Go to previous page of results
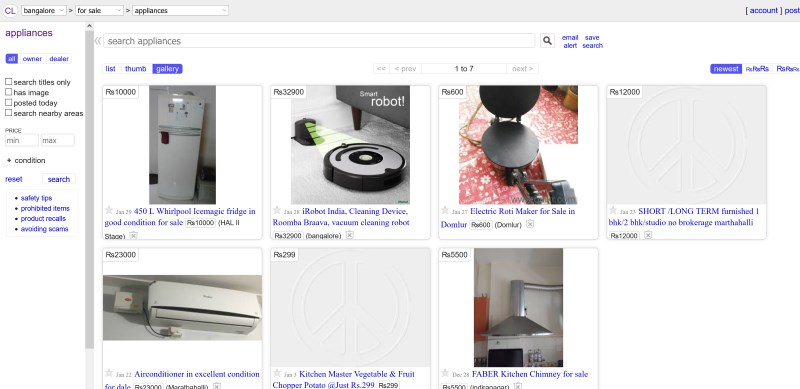 pos(405,69)
